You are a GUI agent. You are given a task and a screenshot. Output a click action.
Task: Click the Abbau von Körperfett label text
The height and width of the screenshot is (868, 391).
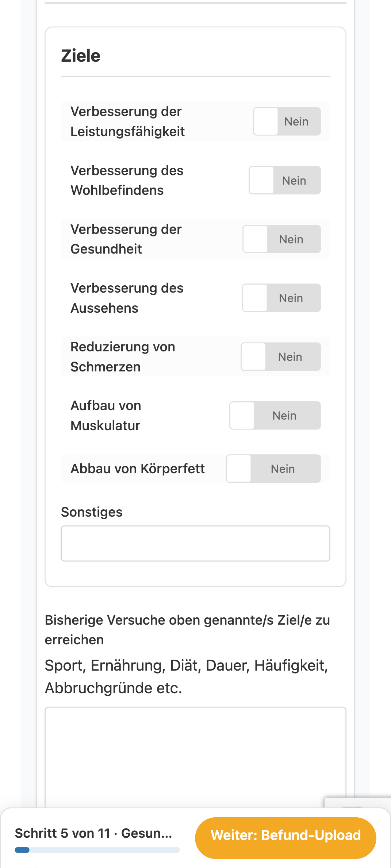pos(138,468)
